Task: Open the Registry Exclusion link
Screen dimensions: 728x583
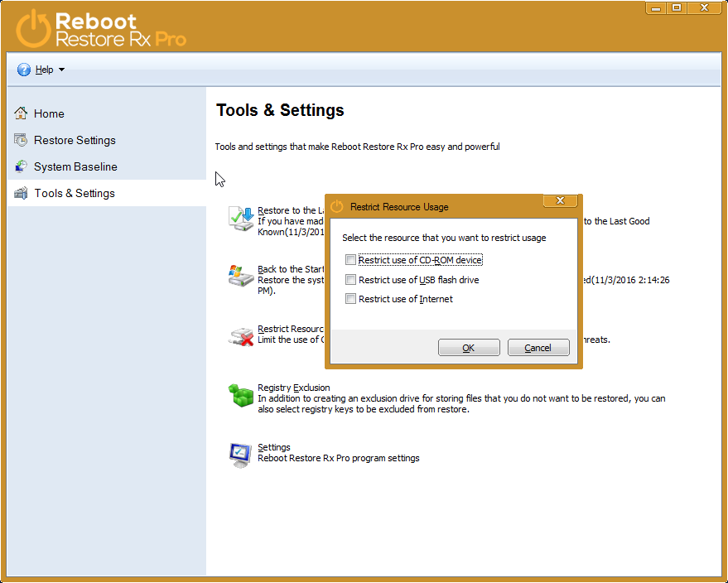Action: point(293,388)
